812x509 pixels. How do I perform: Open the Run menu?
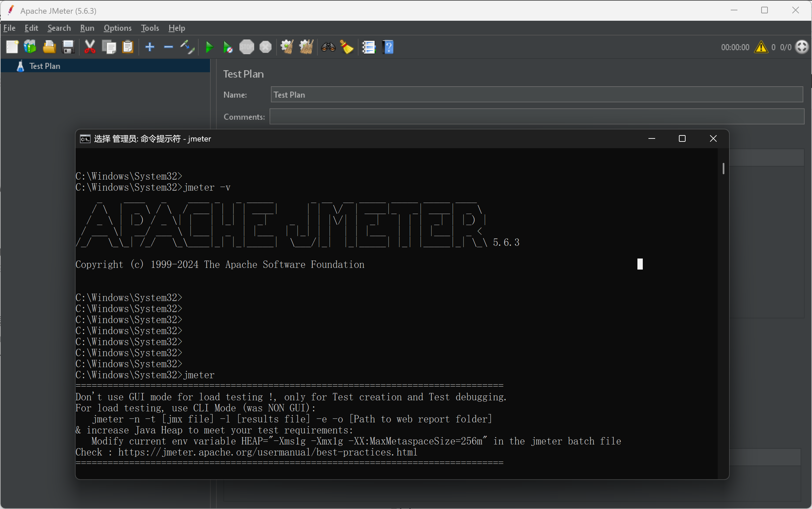87,28
